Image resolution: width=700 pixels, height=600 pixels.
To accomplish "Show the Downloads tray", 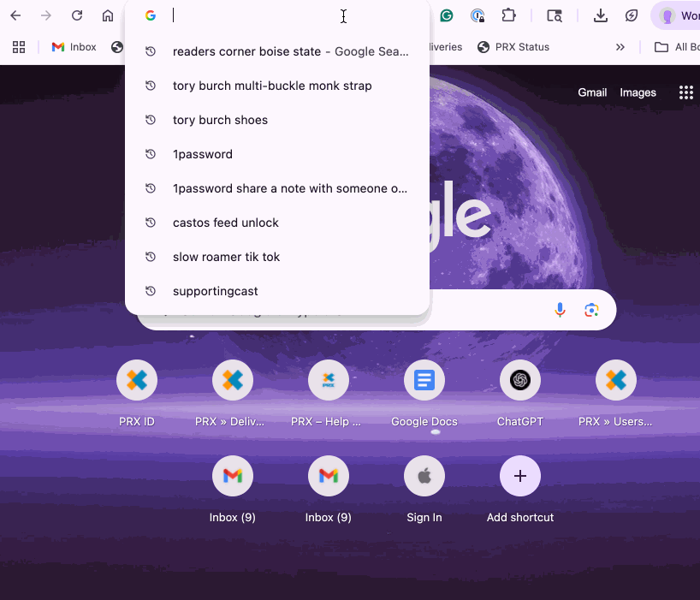I will [601, 15].
